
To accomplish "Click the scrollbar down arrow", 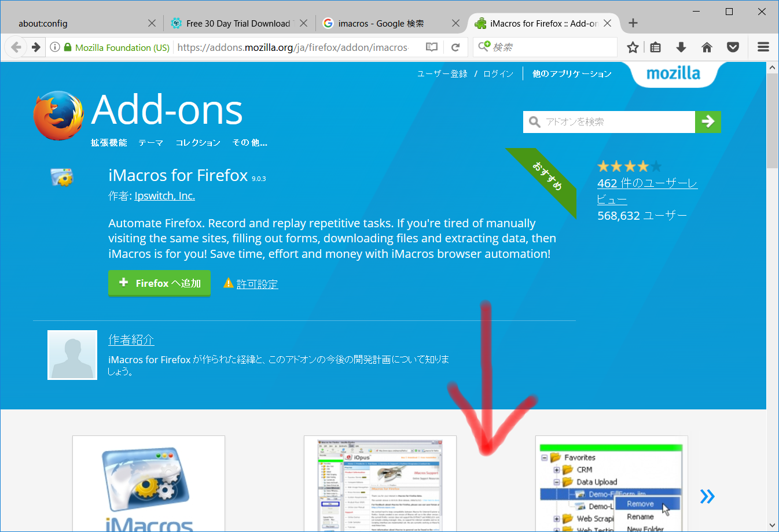I will click(x=773, y=526).
